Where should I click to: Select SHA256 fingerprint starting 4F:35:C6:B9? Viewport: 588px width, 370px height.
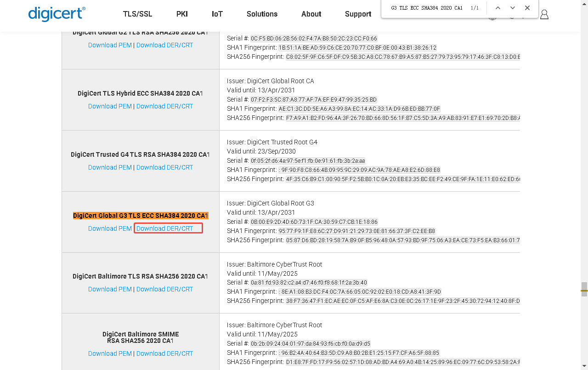[x=403, y=179]
